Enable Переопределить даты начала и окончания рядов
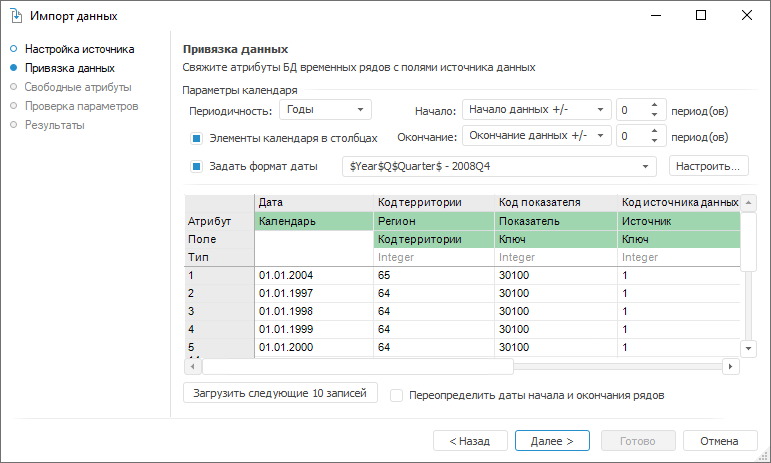This screenshot has width=771, height=463. click(397, 395)
